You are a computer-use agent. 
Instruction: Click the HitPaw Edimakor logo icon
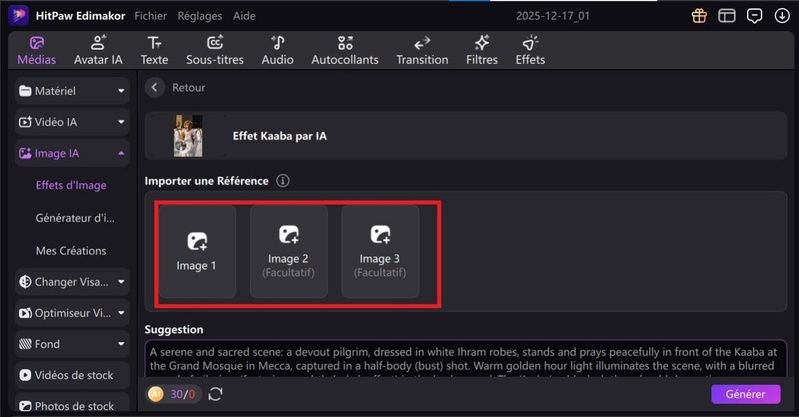pos(18,15)
